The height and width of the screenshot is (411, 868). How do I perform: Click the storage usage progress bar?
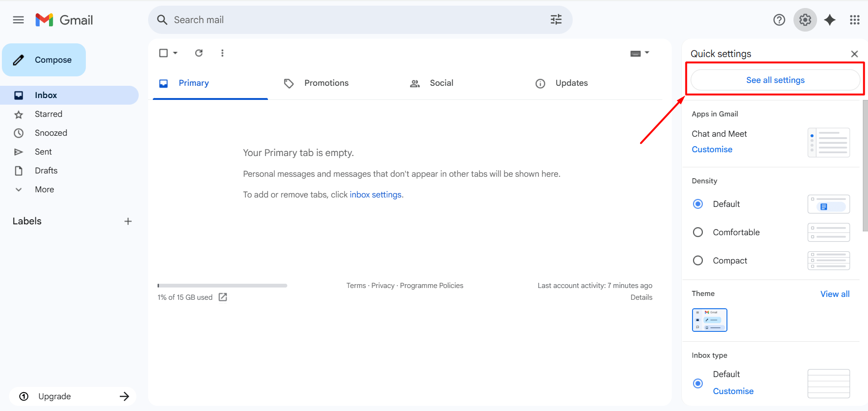point(222,286)
